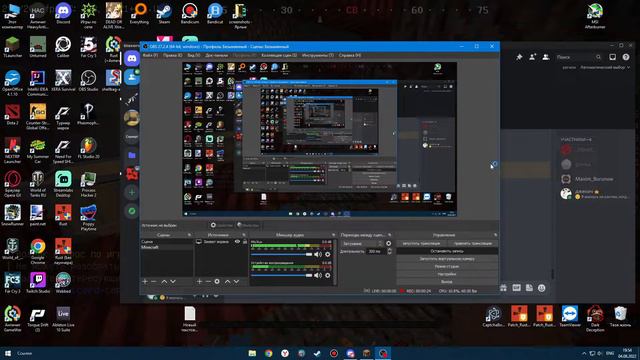The width and height of the screenshot is (640, 360).
Task: Open Discord home icon in server sidebar
Action: pyautogui.click(x=132, y=58)
